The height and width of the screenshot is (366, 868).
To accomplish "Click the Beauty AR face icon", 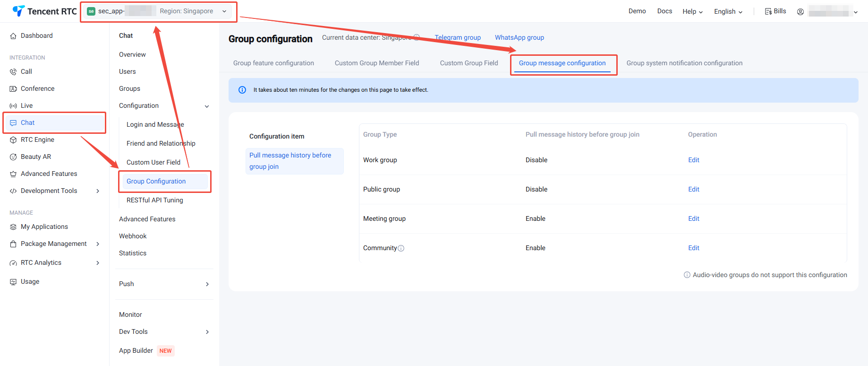I will click(13, 157).
